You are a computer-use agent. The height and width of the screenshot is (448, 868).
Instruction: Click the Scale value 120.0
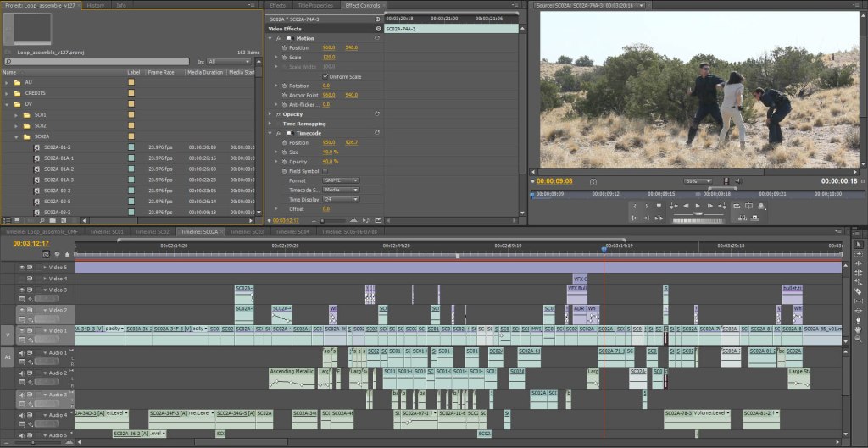point(328,57)
